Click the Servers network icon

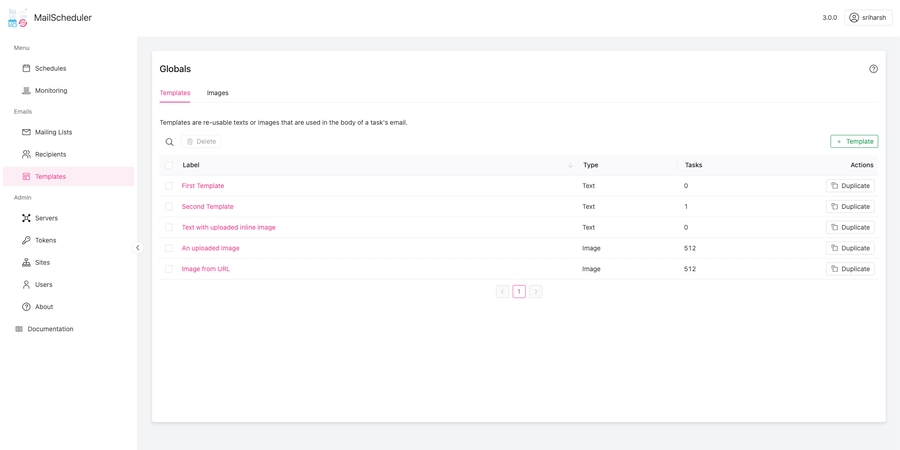(x=26, y=218)
